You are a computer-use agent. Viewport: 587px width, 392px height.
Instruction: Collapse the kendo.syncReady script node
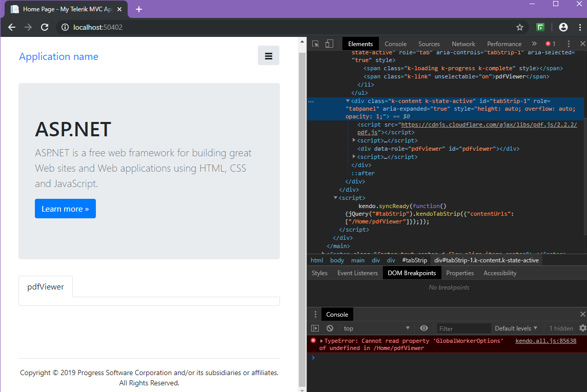tap(335, 197)
